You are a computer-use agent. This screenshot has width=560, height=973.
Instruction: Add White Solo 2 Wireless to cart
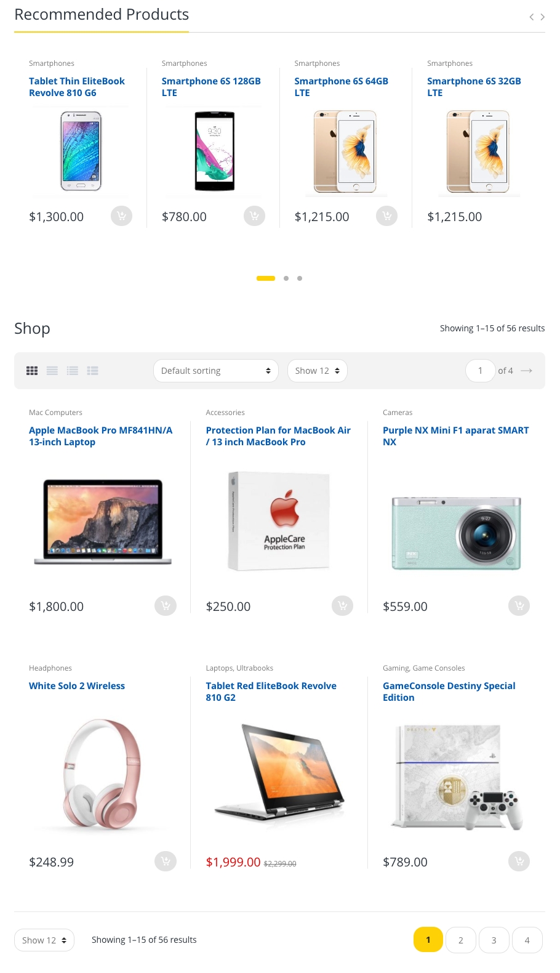166,861
